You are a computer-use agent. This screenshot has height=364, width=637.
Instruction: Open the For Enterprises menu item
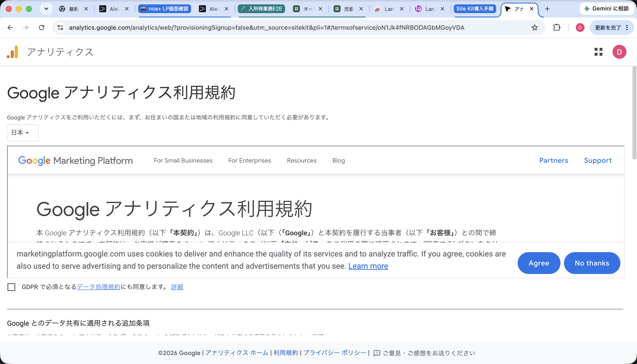coord(250,161)
